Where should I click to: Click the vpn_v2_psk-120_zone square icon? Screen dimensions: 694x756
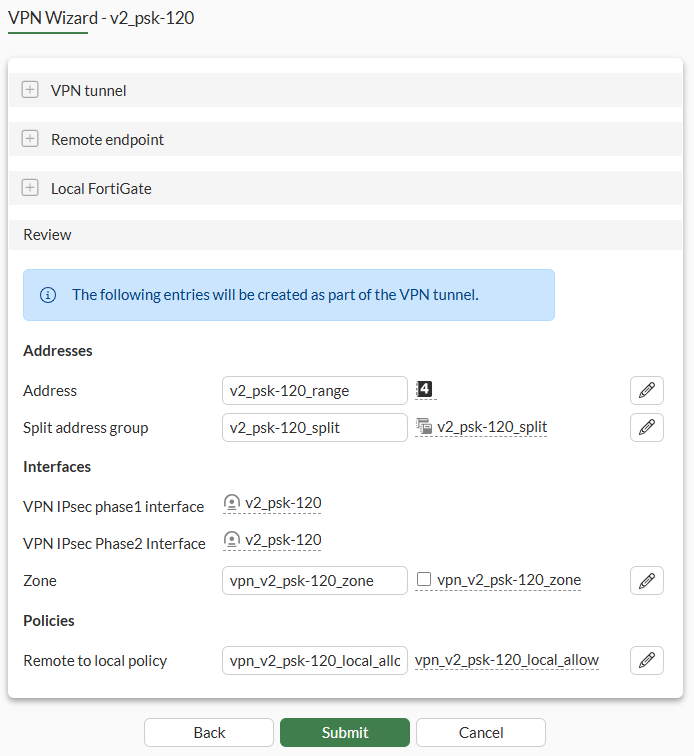[424, 580]
